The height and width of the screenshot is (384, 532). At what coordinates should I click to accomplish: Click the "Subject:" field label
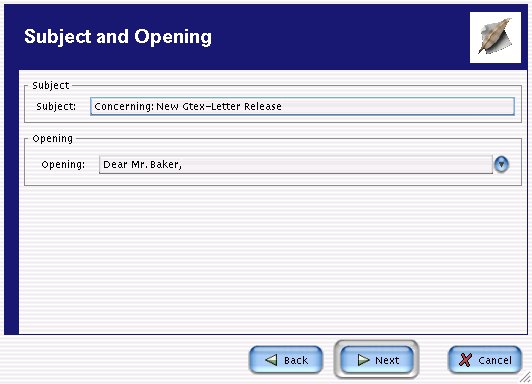[56, 107]
